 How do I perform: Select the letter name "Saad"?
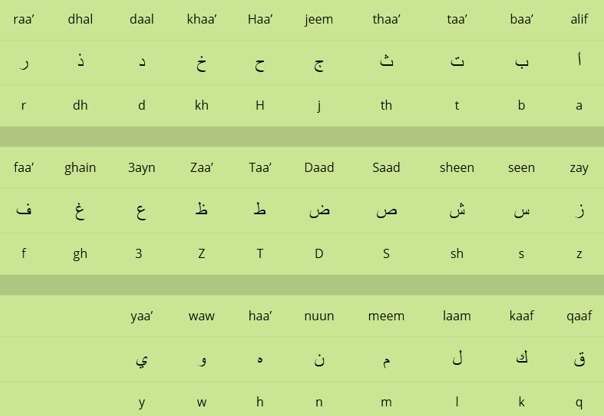coord(386,167)
